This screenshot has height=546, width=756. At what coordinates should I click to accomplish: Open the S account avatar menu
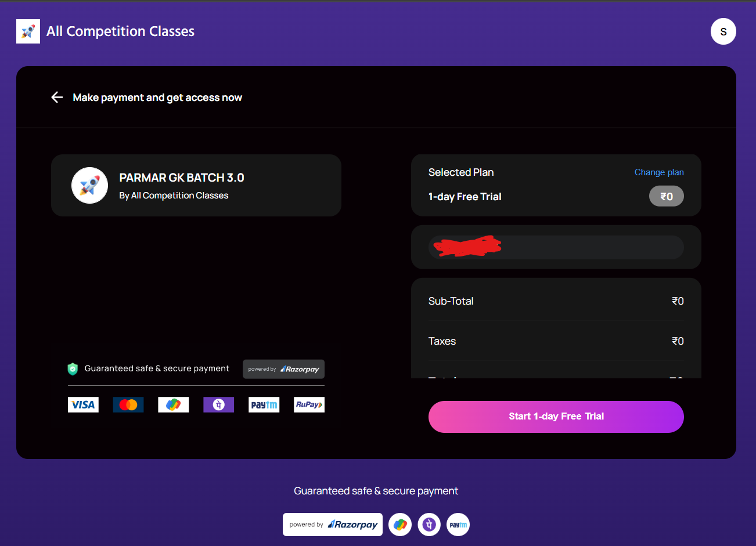723,31
